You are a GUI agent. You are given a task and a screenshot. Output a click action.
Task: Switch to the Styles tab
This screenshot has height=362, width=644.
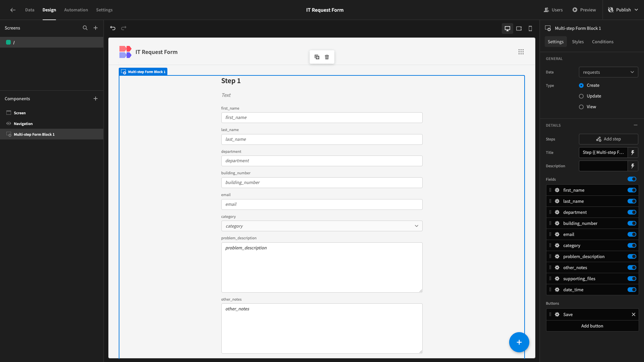tap(578, 42)
